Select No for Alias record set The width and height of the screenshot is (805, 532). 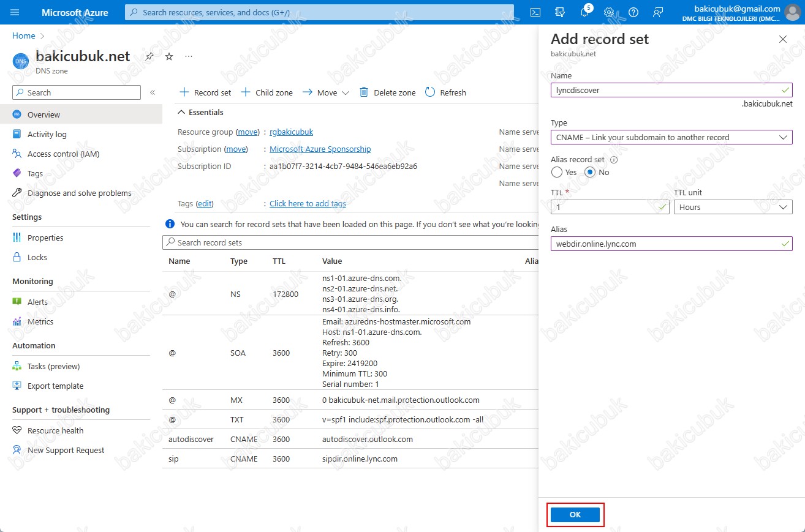click(x=590, y=173)
